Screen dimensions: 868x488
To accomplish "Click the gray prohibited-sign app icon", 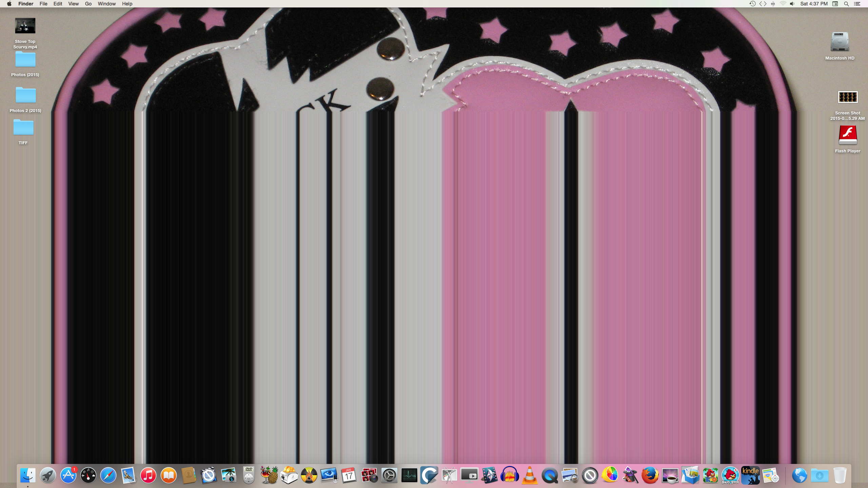I will (590, 475).
